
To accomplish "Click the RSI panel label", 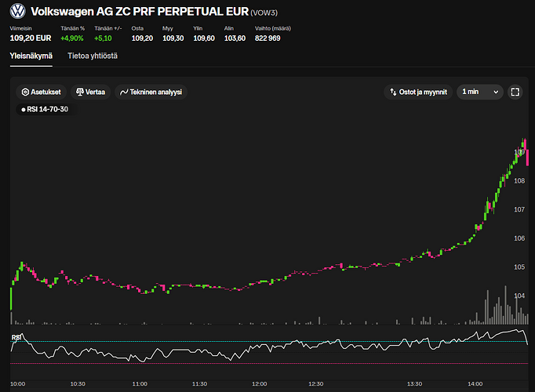I will click(x=16, y=337).
